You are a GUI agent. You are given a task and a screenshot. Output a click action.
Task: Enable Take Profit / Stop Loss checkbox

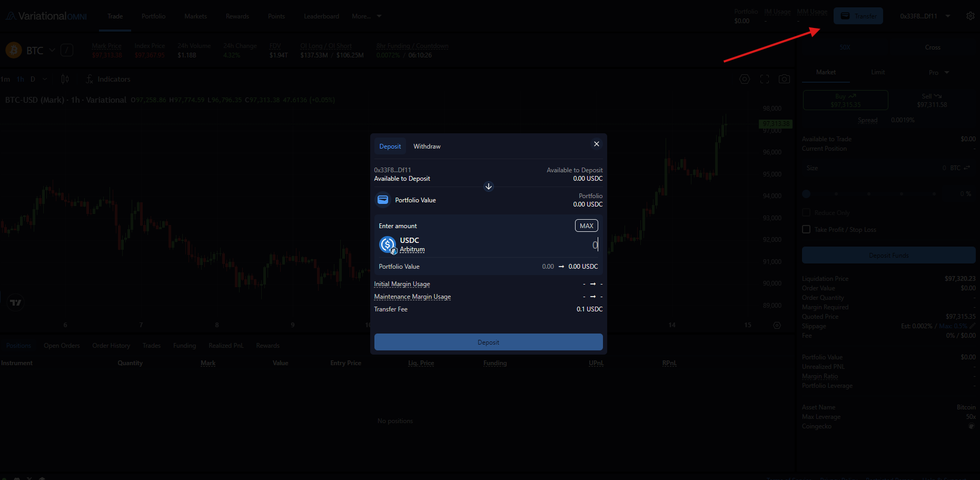click(x=806, y=229)
